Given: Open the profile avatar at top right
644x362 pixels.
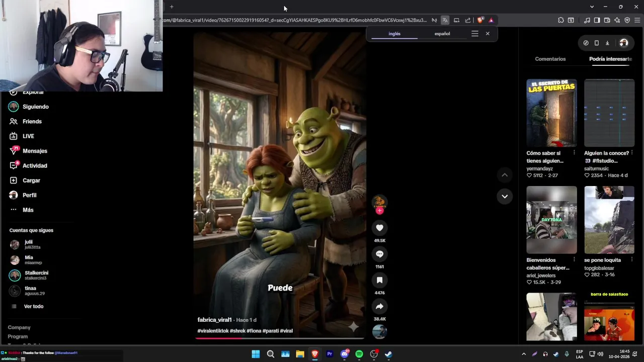Looking at the screenshot, I should 624,43.
